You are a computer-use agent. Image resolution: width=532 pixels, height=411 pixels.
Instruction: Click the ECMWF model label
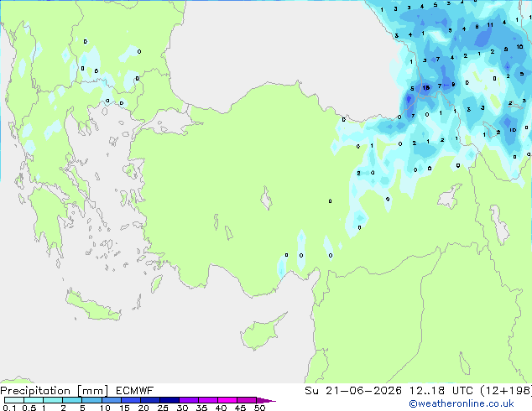pos(134,391)
